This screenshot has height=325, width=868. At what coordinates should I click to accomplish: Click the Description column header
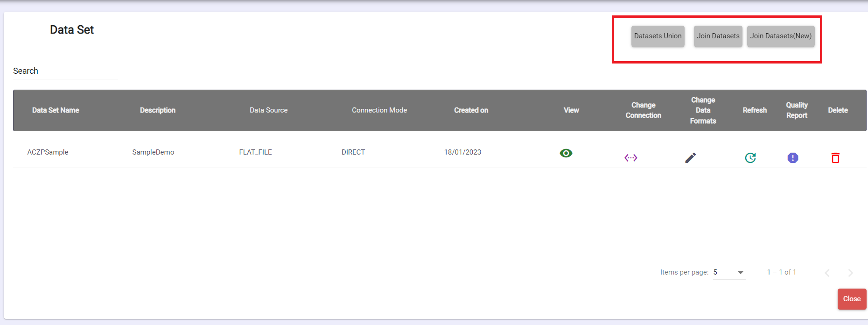pyautogui.click(x=158, y=110)
